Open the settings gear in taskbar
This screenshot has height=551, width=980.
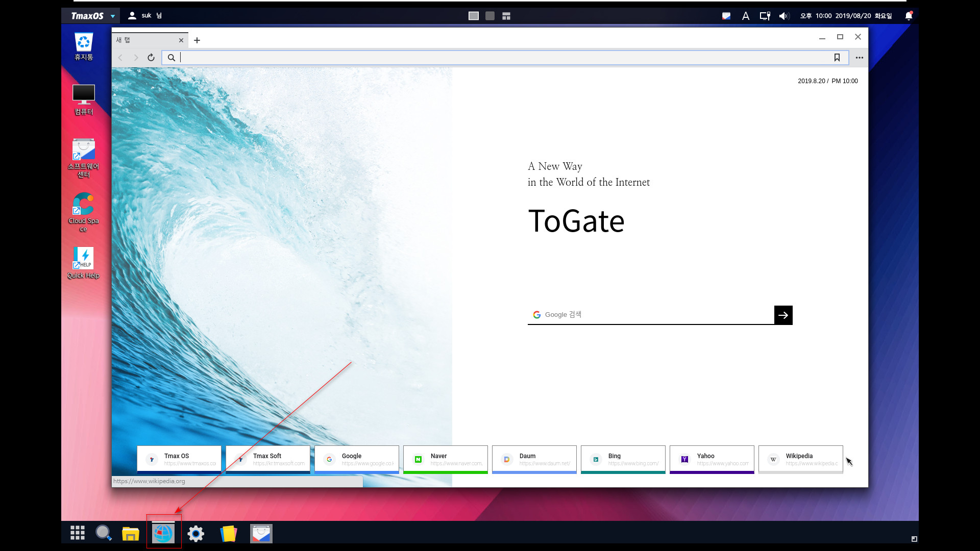195,534
